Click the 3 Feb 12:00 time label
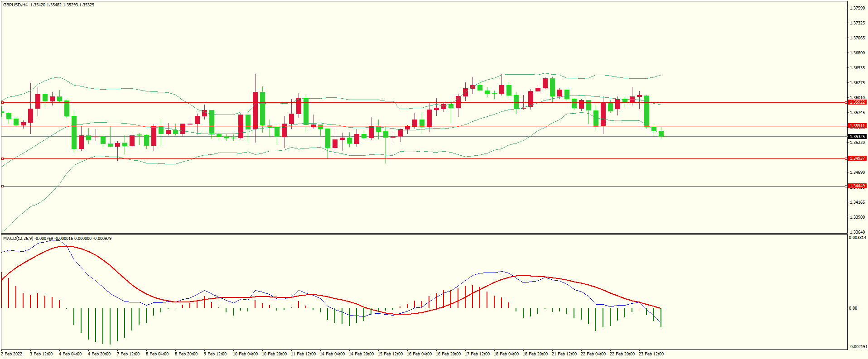 41,354
